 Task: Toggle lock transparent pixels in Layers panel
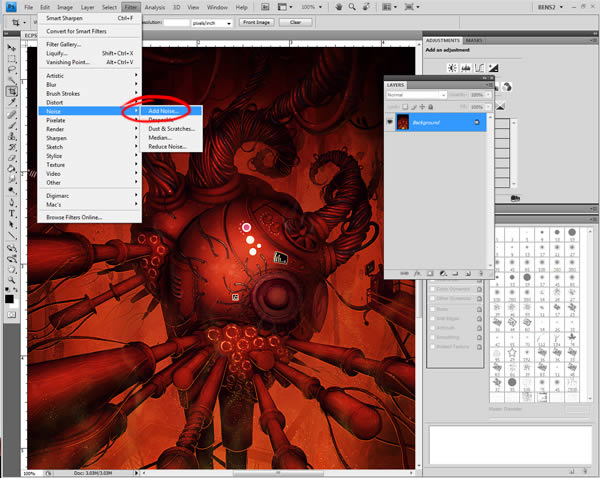[405, 107]
